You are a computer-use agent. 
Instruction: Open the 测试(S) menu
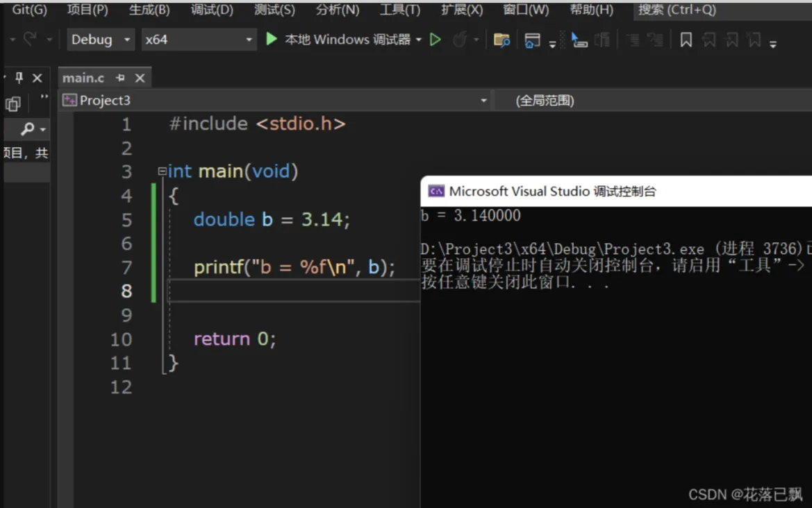pyautogui.click(x=274, y=9)
